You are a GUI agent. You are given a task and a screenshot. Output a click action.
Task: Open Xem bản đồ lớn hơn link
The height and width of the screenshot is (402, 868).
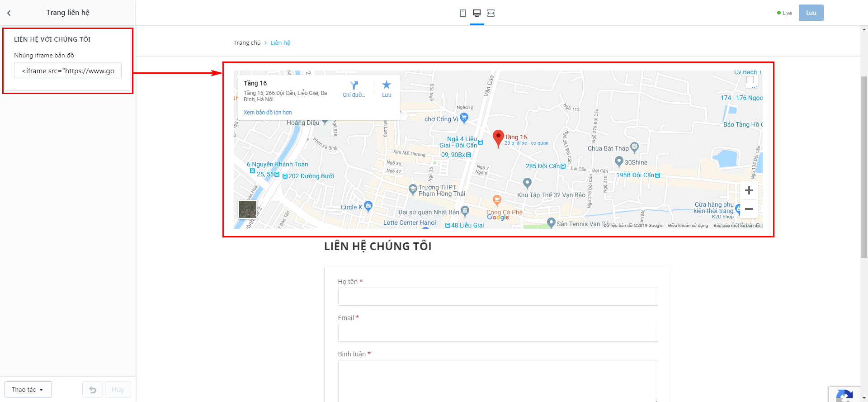coord(268,113)
